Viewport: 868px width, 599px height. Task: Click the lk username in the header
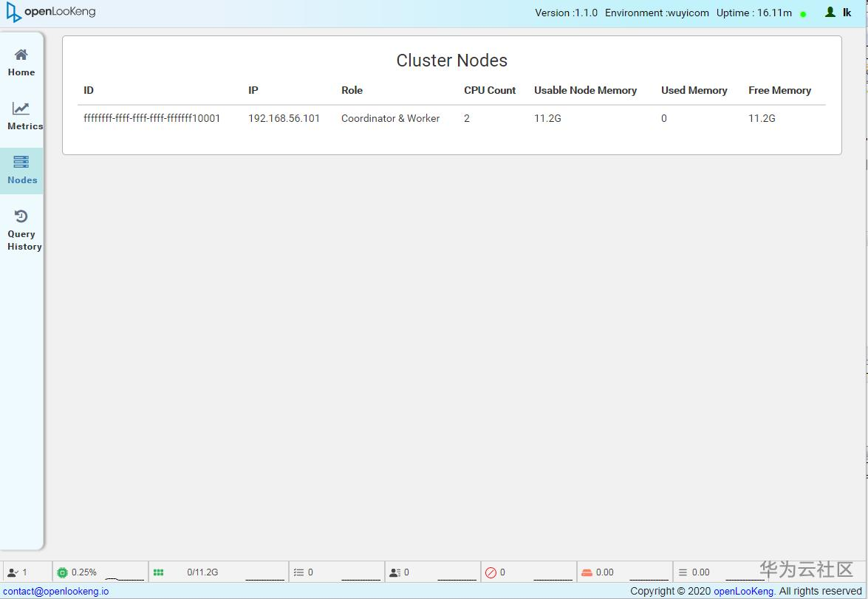847,12
